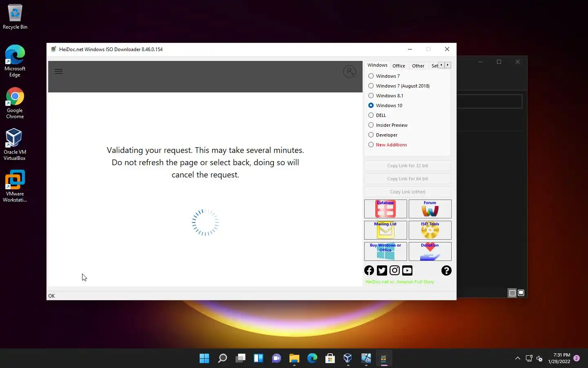
Task: Show hidden icons tray chevron
Action: tap(518, 358)
